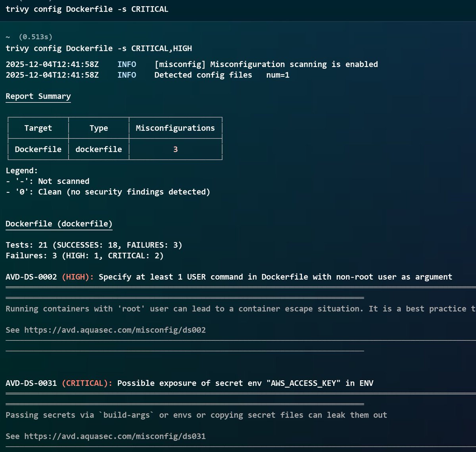Click the "Running containers with 'root' user" description
Screen dimensions: 476x452
click(240, 309)
